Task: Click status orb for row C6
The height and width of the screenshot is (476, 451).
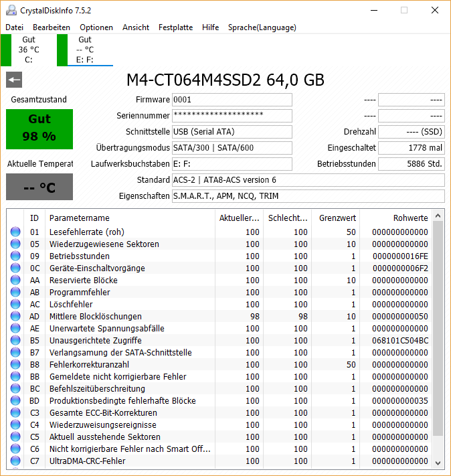Action: coord(15,449)
